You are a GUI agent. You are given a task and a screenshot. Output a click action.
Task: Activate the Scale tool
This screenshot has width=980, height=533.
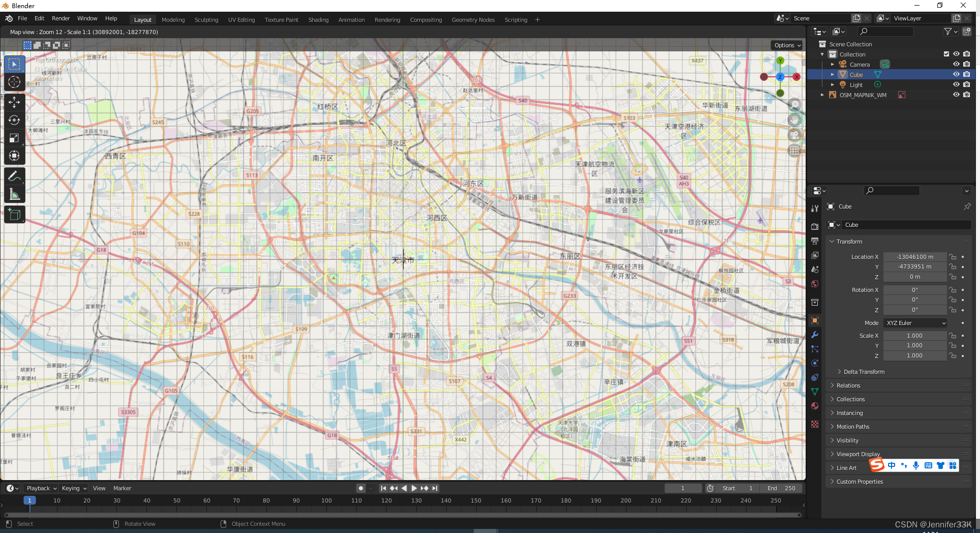[14, 138]
